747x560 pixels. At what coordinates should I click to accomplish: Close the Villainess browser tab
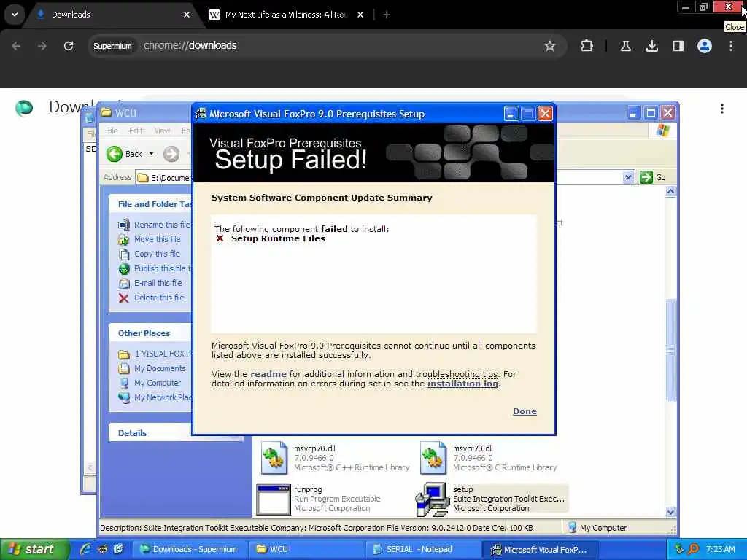pyautogui.click(x=360, y=15)
